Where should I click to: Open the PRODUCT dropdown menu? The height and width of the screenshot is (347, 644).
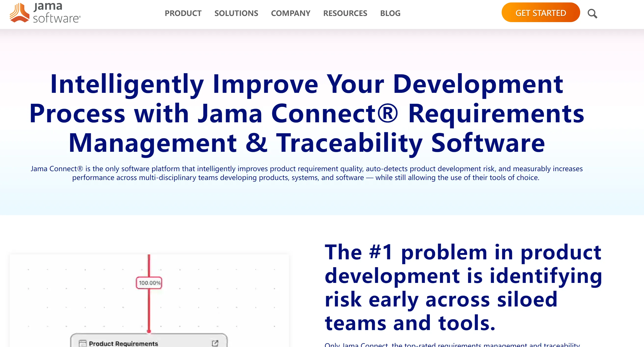point(183,13)
